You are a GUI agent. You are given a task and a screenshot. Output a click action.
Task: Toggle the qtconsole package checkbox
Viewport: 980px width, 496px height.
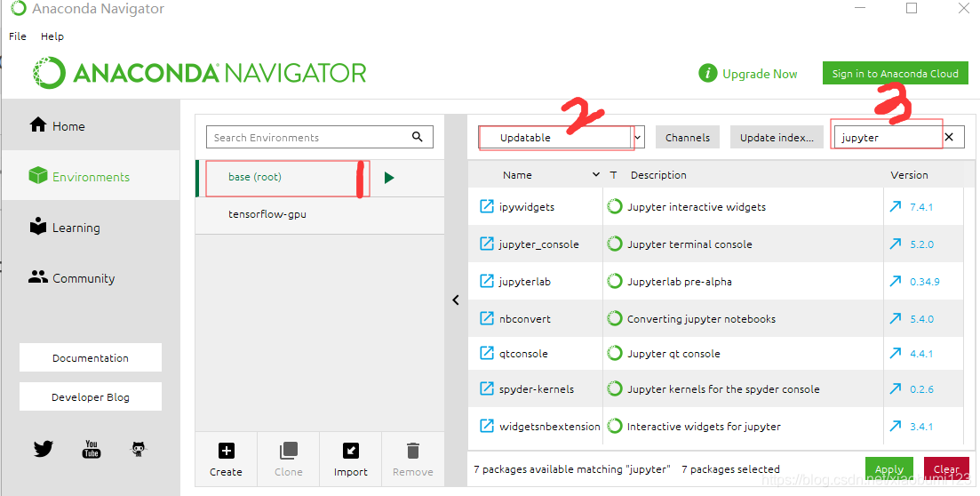(x=486, y=353)
